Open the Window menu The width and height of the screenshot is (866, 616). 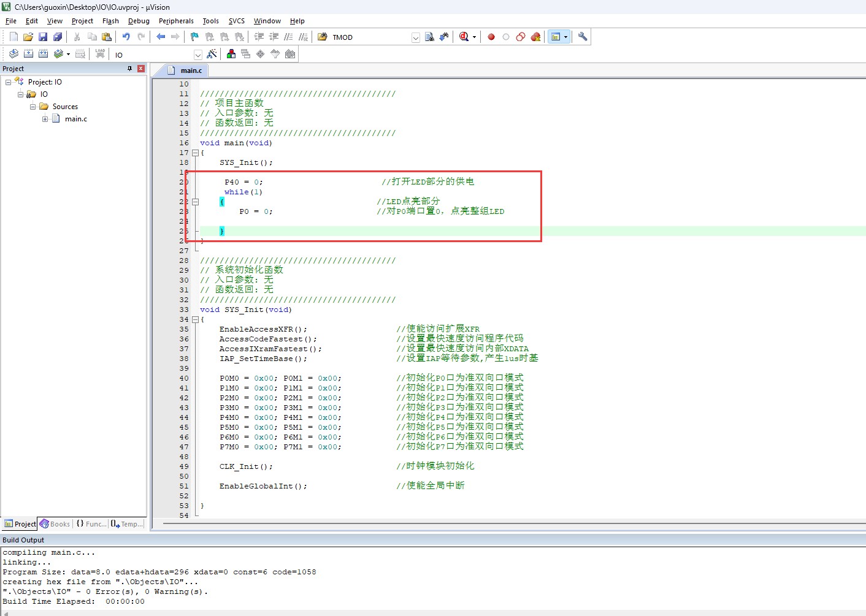click(267, 21)
